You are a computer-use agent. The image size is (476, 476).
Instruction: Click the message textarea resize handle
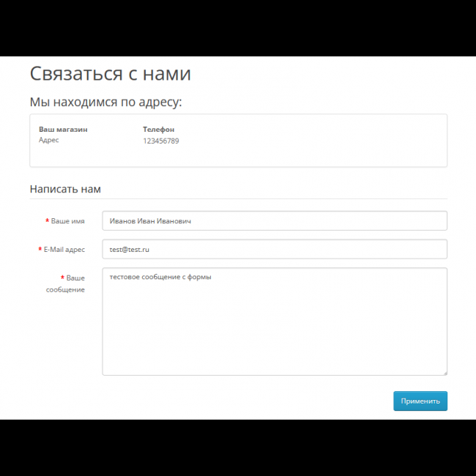444,372
